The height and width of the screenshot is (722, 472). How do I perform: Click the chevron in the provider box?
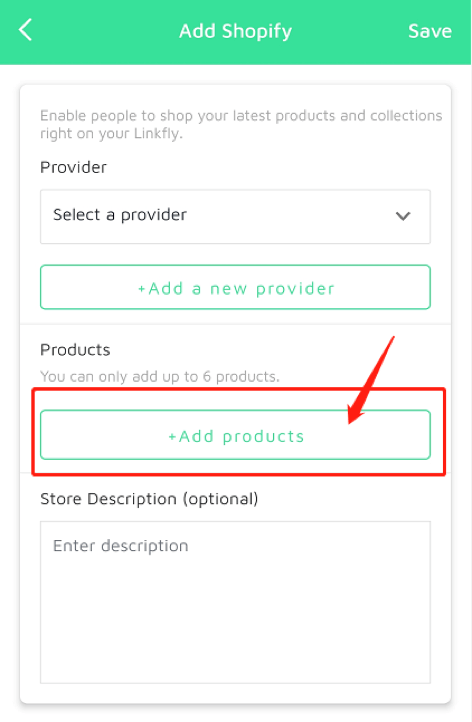pyautogui.click(x=403, y=216)
